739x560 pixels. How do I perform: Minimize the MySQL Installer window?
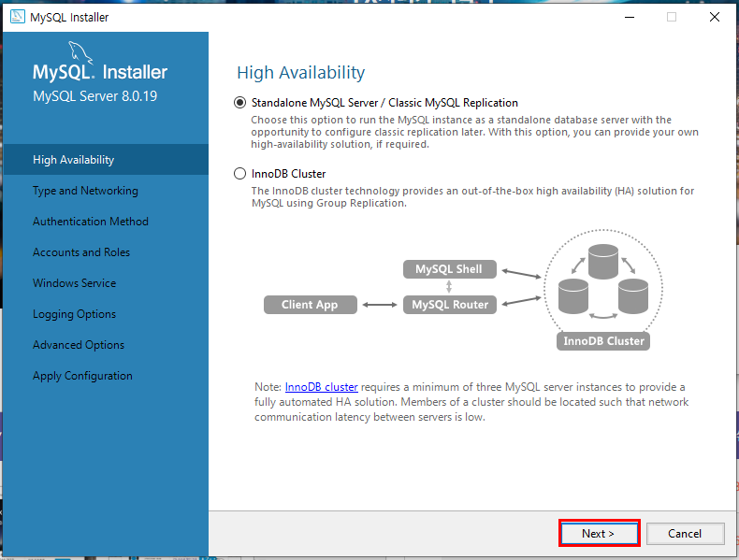(x=630, y=17)
